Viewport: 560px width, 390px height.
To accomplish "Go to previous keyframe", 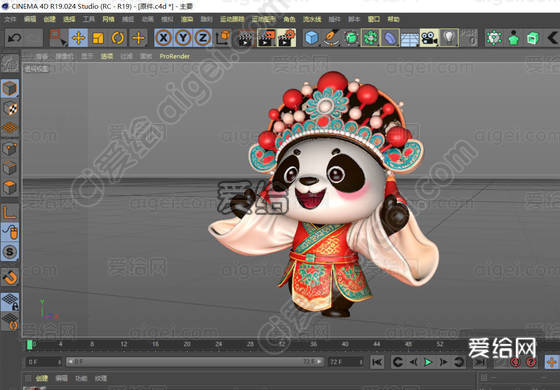I will click(x=397, y=362).
